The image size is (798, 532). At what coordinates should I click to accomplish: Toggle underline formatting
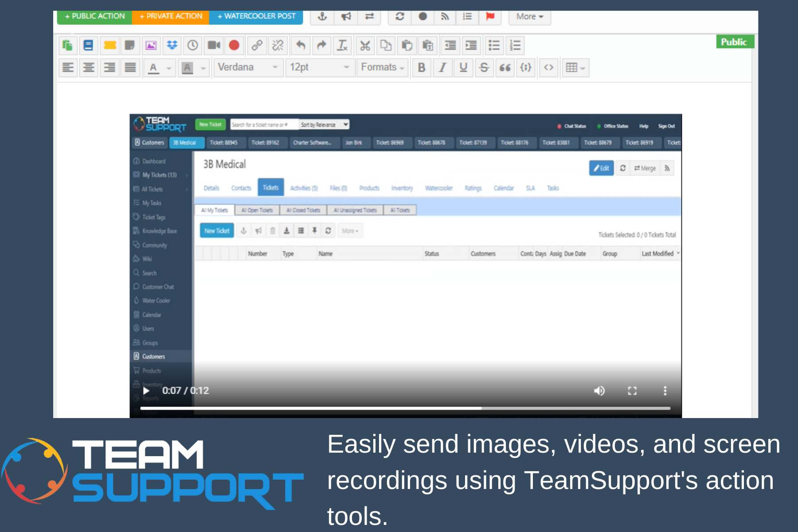coord(463,67)
